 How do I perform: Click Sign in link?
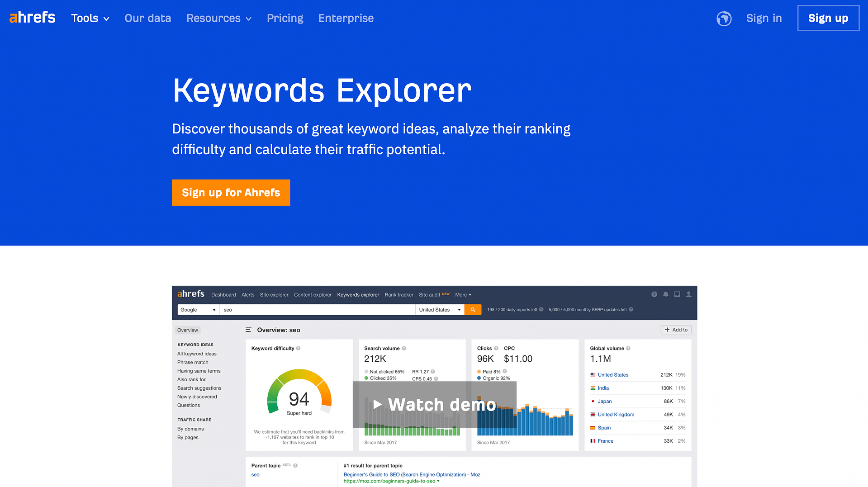click(764, 19)
